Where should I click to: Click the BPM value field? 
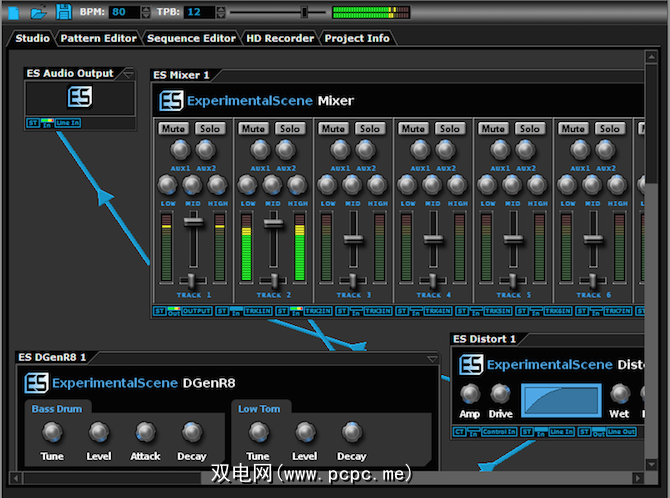pyautogui.click(x=125, y=12)
